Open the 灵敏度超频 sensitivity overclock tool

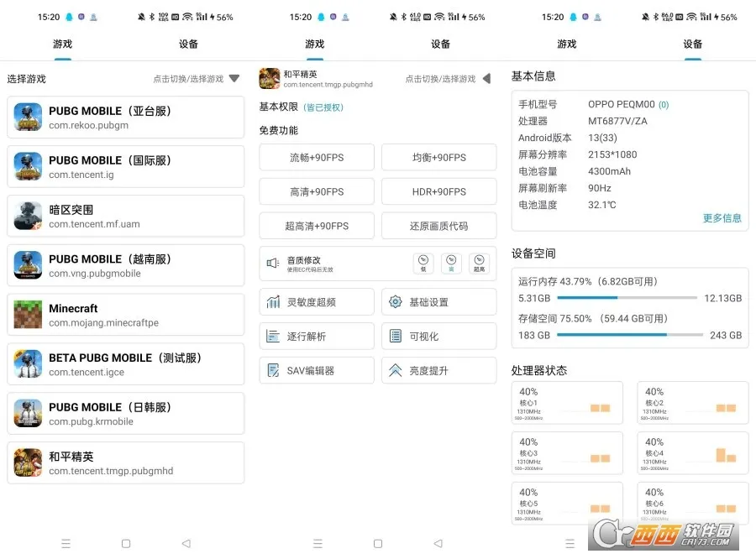click(317, 301)
